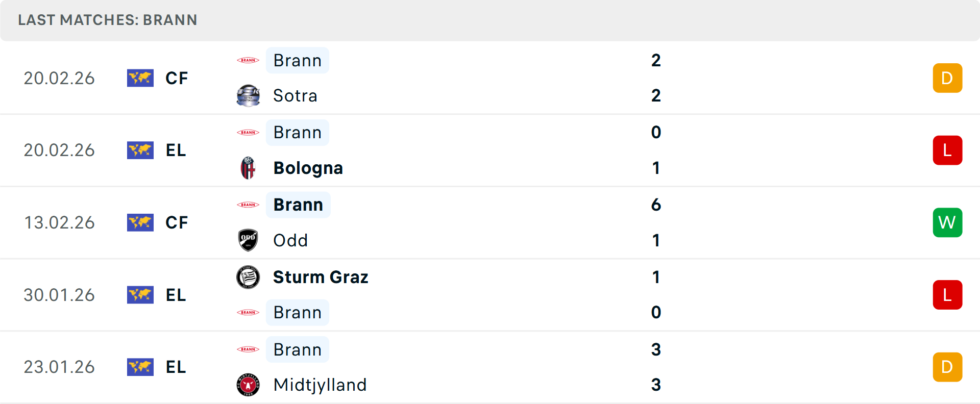
Task: Click the EL label for 20.02.26 match
Action: tap(176, 150)
